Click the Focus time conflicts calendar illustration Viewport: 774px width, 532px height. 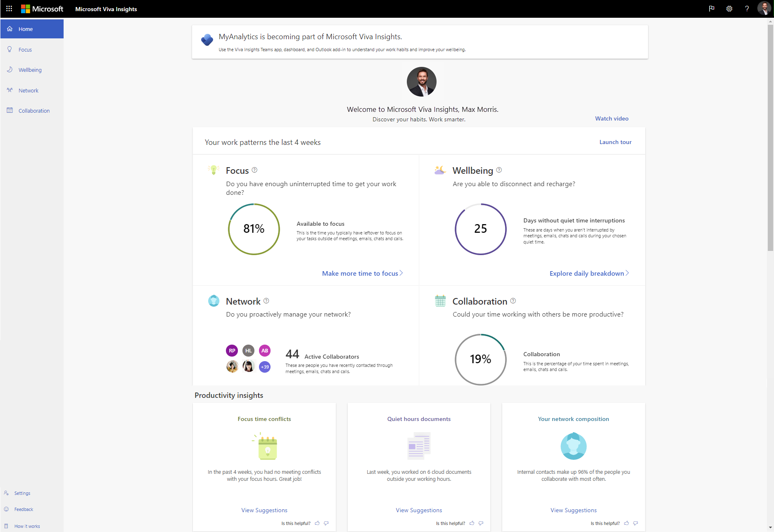point(265,446)
